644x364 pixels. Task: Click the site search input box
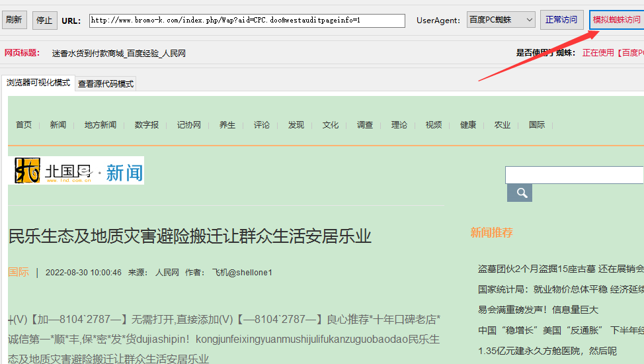(573, 175)
